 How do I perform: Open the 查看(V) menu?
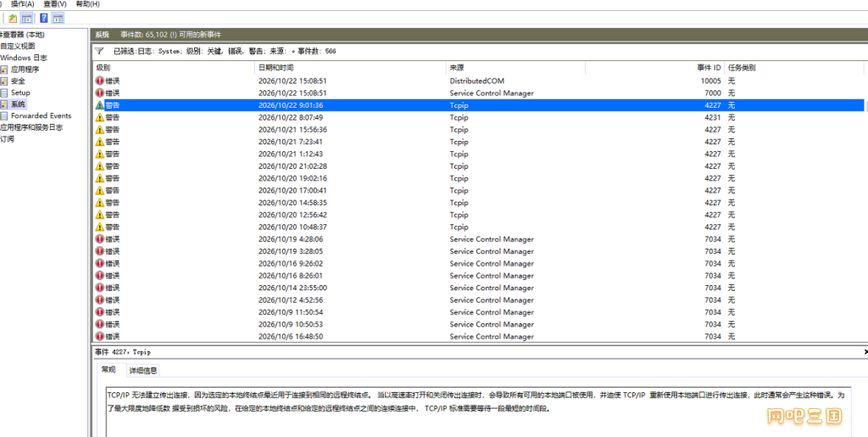55,4
